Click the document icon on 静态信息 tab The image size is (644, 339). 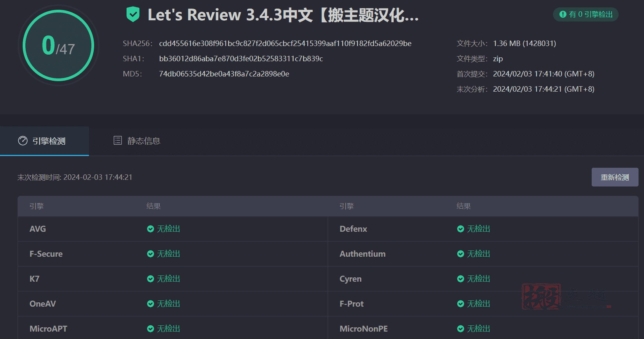click(x=118, y=140)
